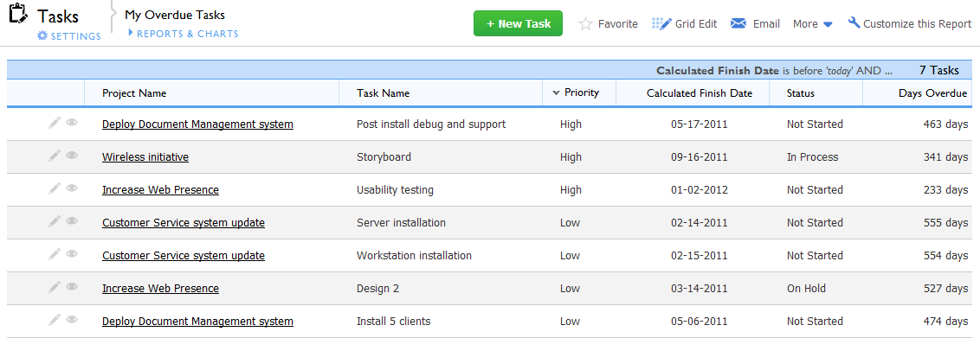Screen dimensions: 980x338
Task: Click the Design 2 task name cell
Action: [377, 289]
